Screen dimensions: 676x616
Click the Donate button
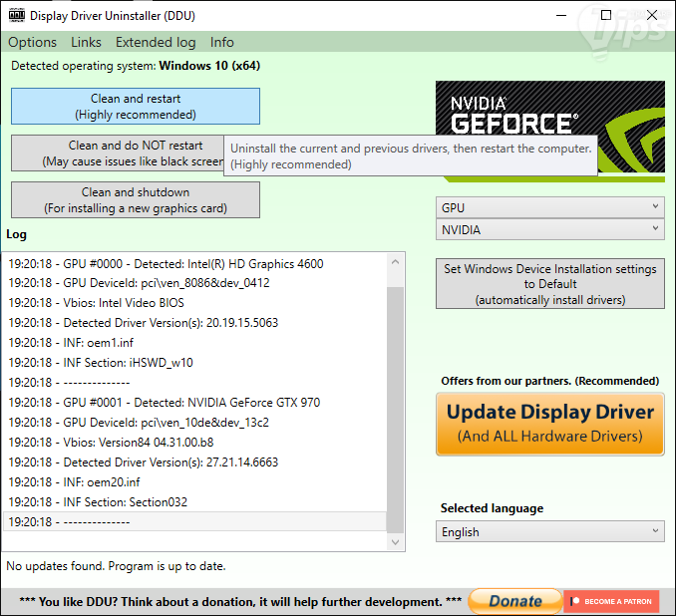(x=515, y=601)
